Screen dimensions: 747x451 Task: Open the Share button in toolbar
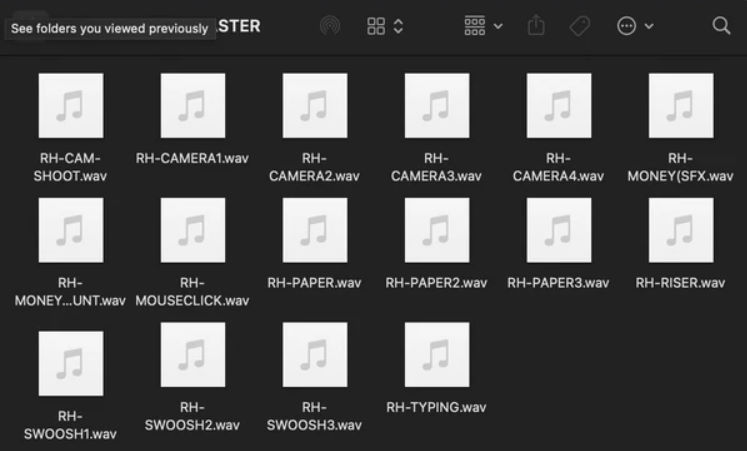point(536,26)
